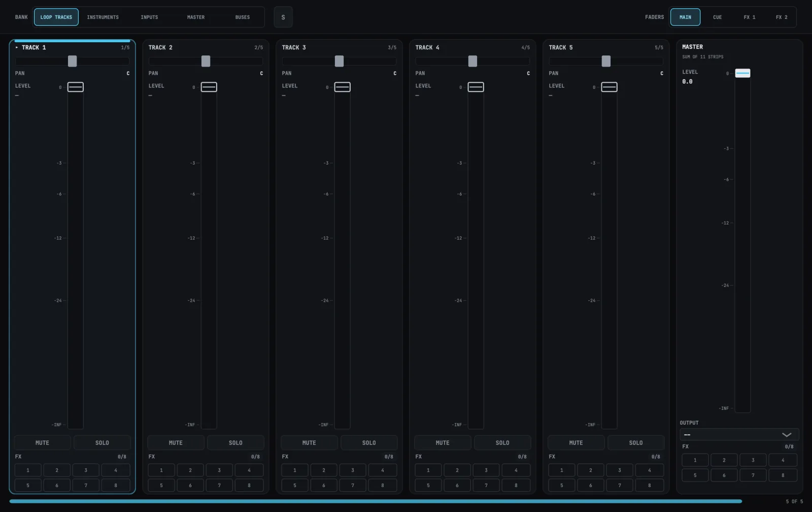Mute Track 4

tap(443, 443)
